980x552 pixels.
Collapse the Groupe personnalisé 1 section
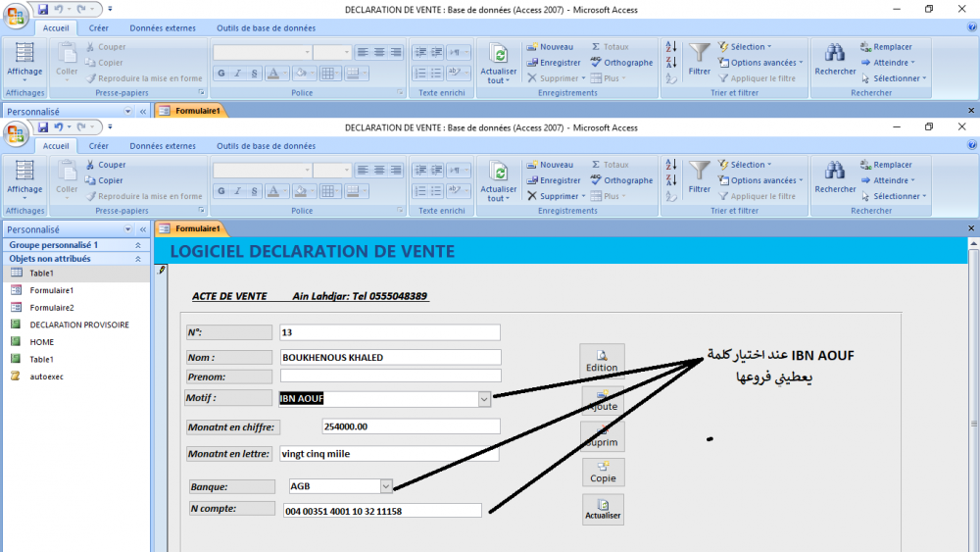138,245
